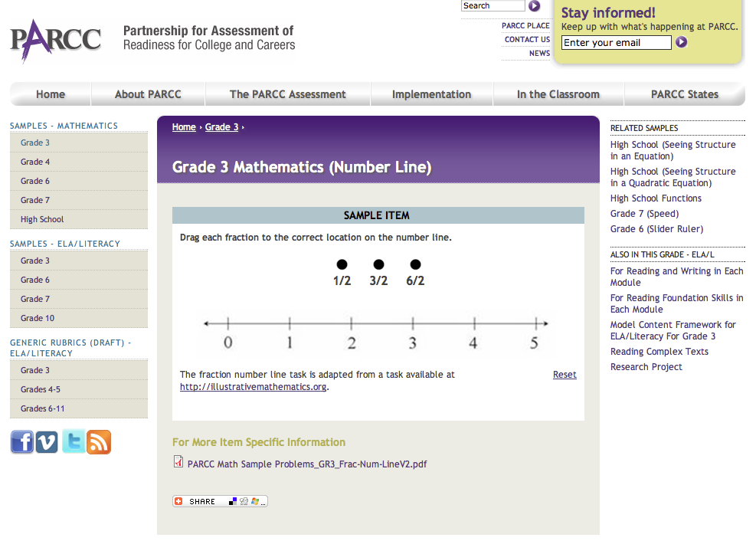756x541 pixels.
Task: Select High School under Samples Mathematics
Action: [x=79, y=219]
